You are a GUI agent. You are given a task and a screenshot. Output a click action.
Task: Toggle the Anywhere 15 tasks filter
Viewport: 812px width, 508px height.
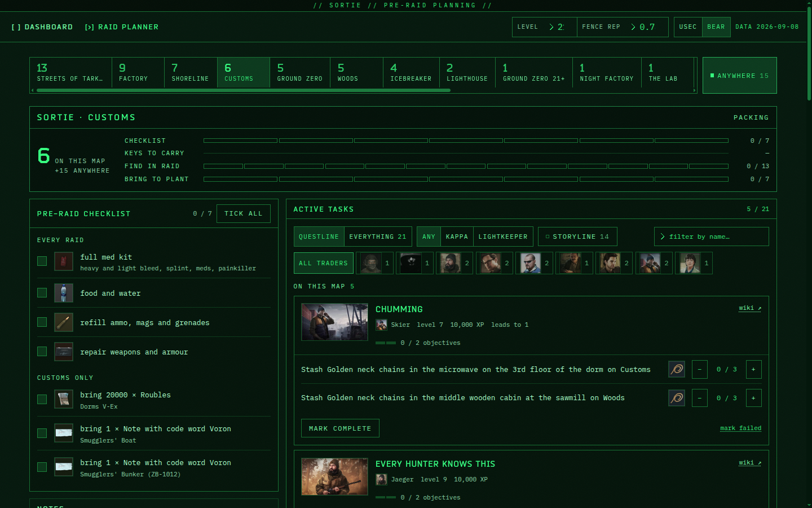click(739, 76)
